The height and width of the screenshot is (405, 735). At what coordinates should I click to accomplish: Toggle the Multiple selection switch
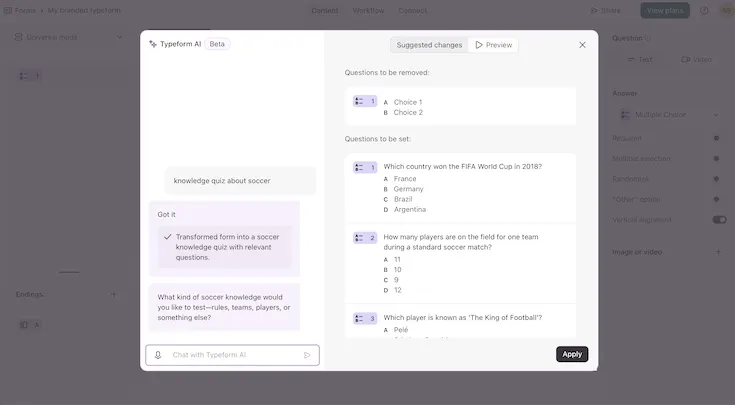tap(716, 158)
